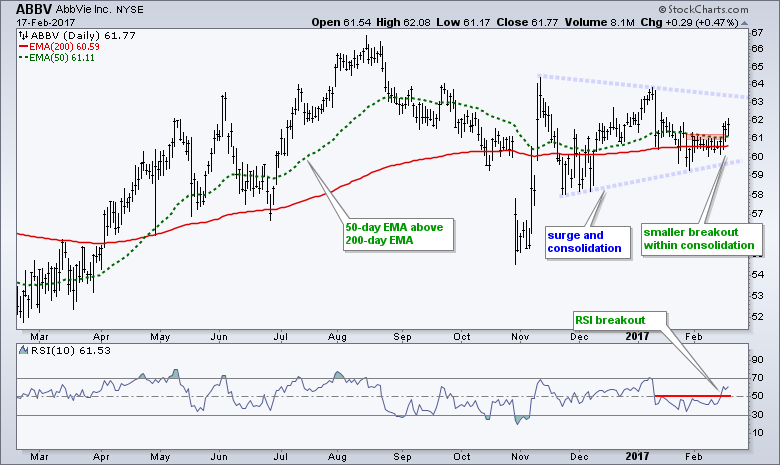Image resolution: width=780 pixels, height=465 pixels.
Task: Click the small up-triangle next to Chg percentage
Action: click(x=744, y=23)
